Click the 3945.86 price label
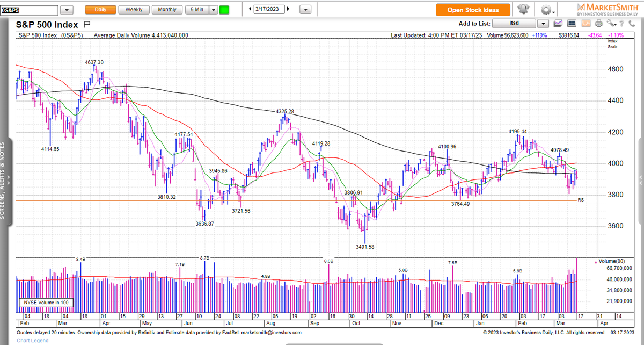This screenshot has height=345, width=644. pos(217,170)
